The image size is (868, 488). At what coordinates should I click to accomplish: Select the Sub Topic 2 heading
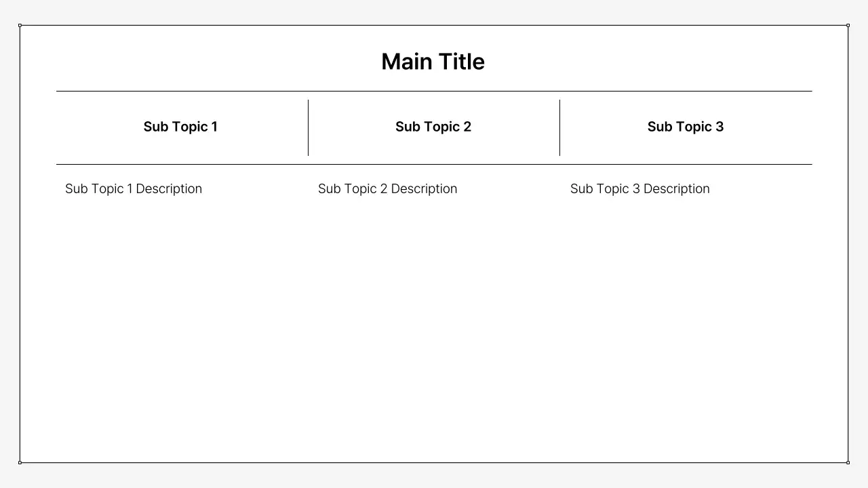[x=433, y=127]
